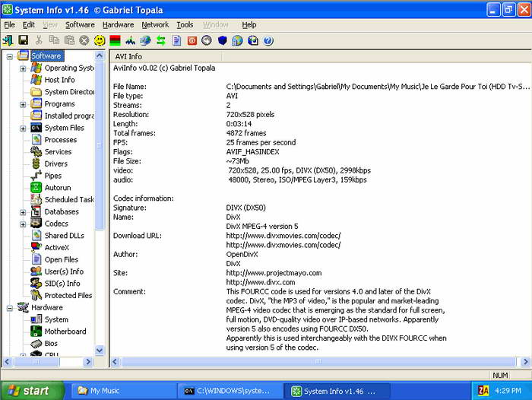Select Drivers in the tree

click(56, 163)
